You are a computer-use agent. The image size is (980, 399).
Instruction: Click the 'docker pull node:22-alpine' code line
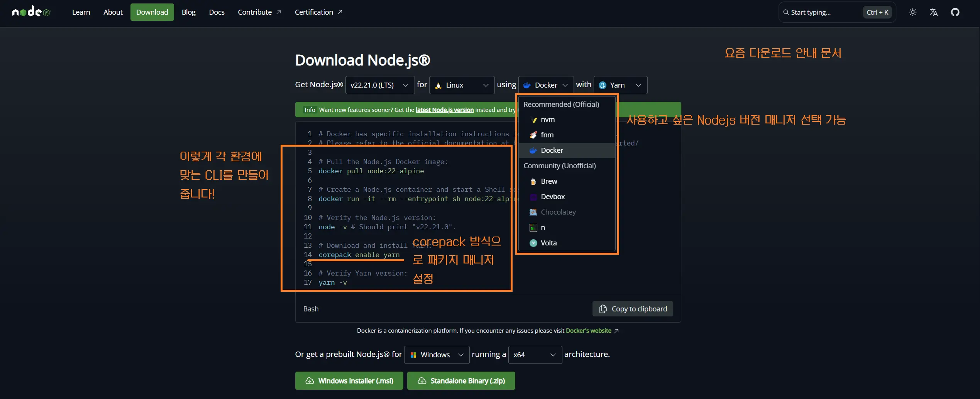click(371, 171)
